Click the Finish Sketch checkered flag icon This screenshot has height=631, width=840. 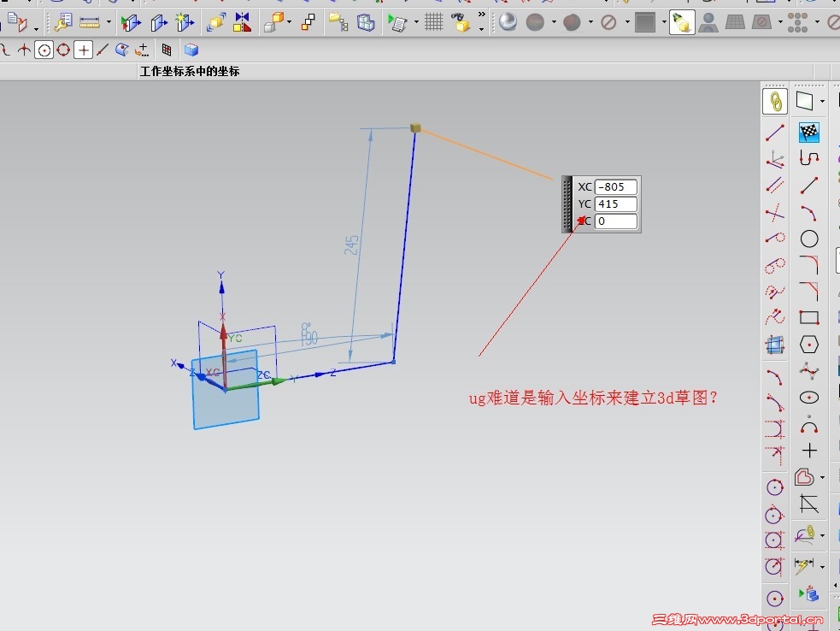click(809, 132)
